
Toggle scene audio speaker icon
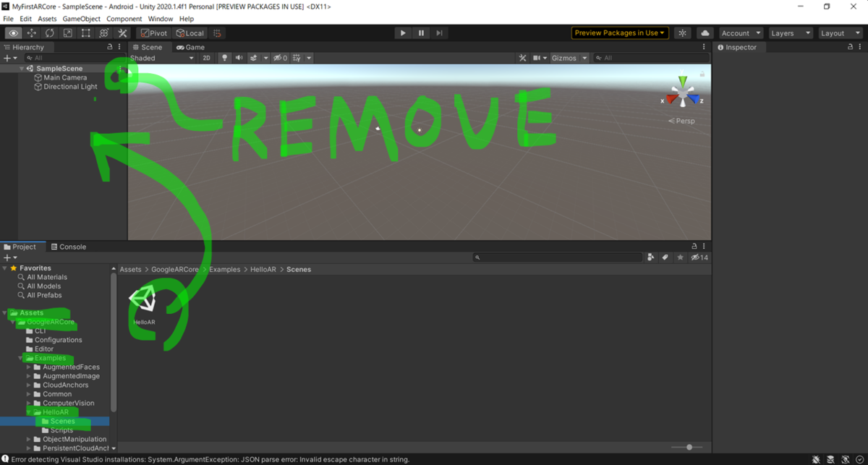(239, 58)
